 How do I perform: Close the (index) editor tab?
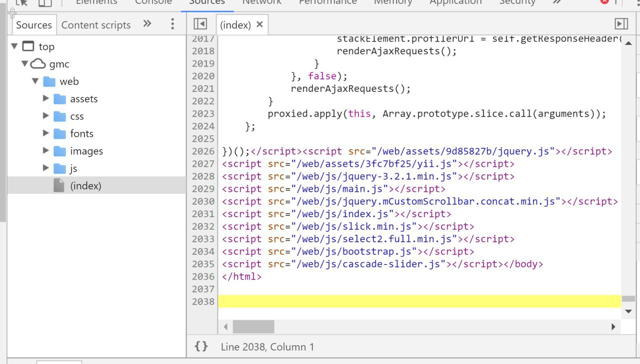click(x=259, y=24)
